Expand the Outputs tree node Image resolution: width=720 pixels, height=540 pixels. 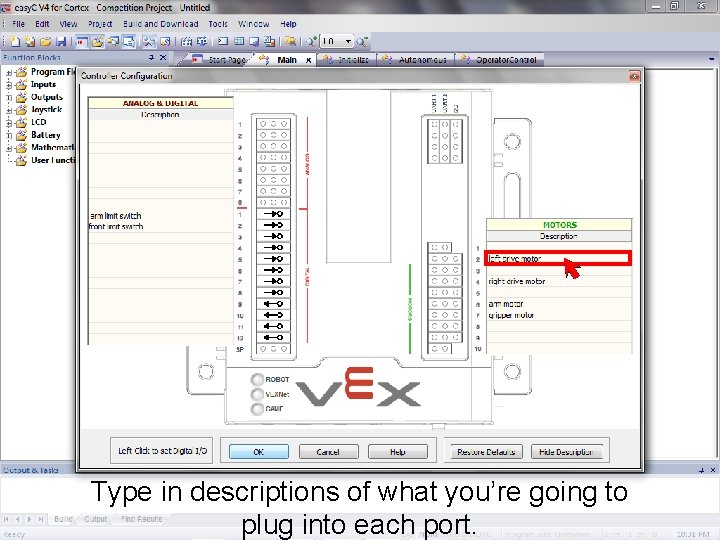[9, 98]
